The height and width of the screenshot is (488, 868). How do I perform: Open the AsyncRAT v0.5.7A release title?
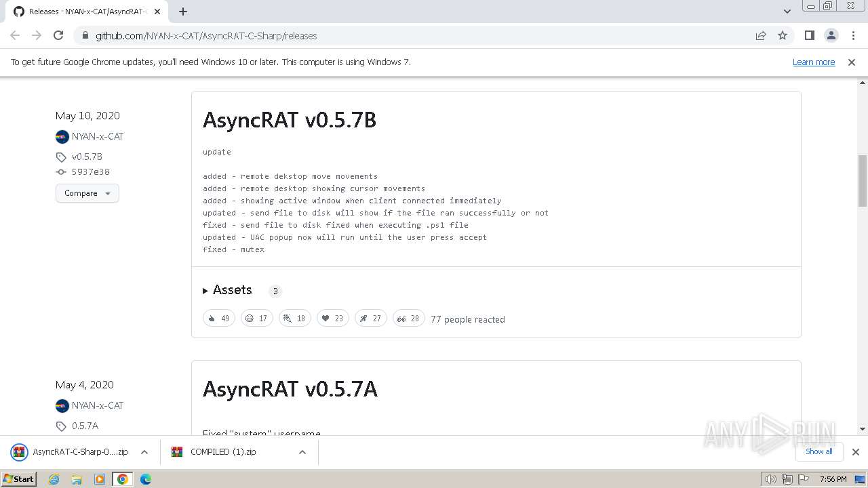coord(290,389)
